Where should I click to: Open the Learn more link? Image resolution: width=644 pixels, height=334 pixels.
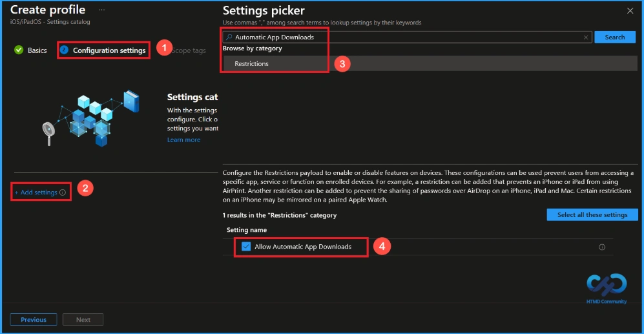pos(183,140)
